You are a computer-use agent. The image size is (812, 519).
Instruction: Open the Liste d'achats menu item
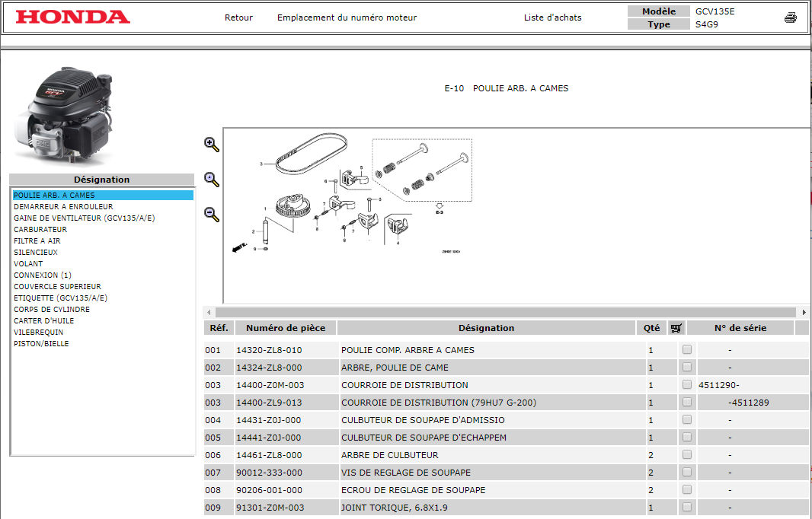point(552,18)
